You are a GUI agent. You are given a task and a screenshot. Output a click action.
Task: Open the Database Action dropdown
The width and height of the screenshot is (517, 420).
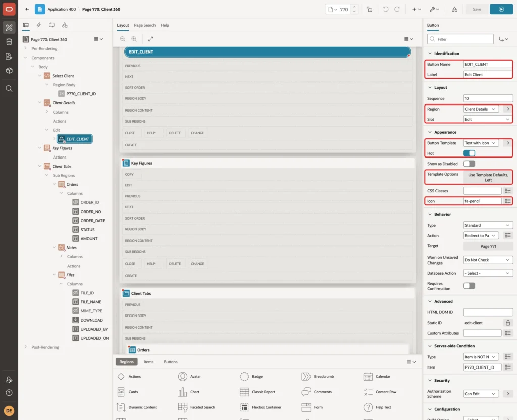pos(488,273)
